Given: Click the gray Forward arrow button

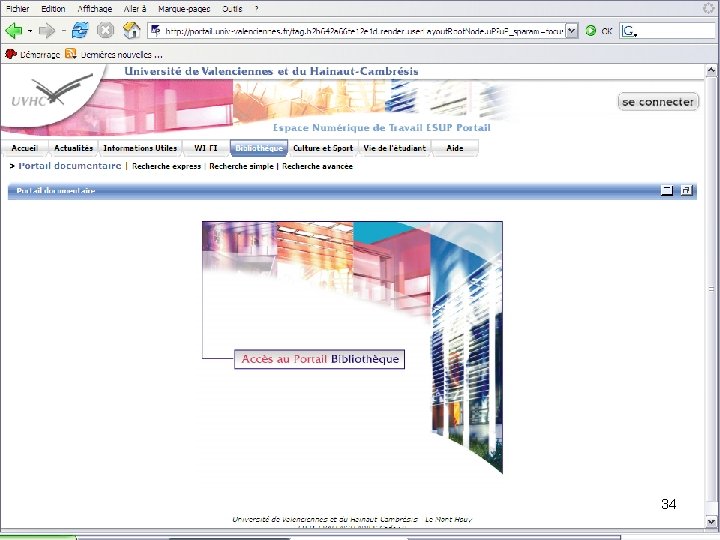Looking at the screenshot, I should (46, 31).
